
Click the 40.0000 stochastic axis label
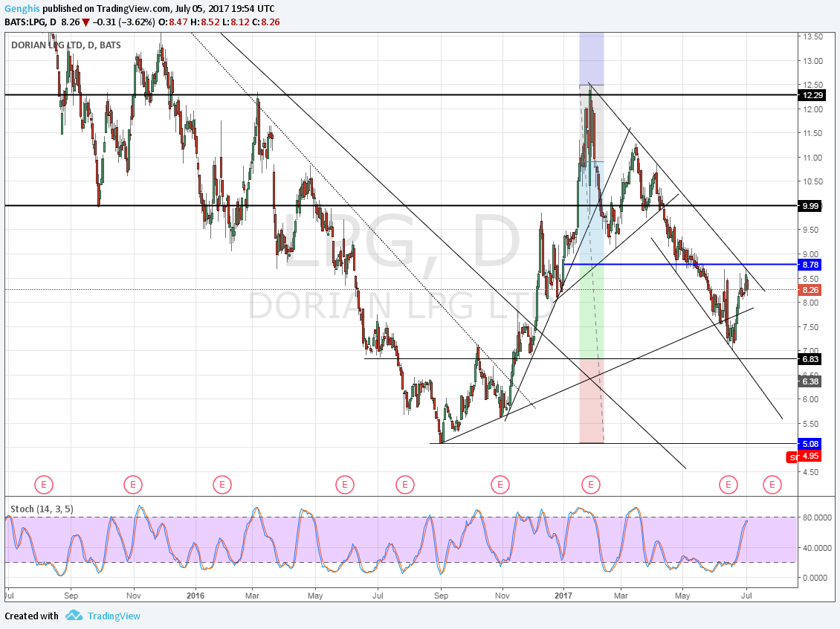pos(816,548)
